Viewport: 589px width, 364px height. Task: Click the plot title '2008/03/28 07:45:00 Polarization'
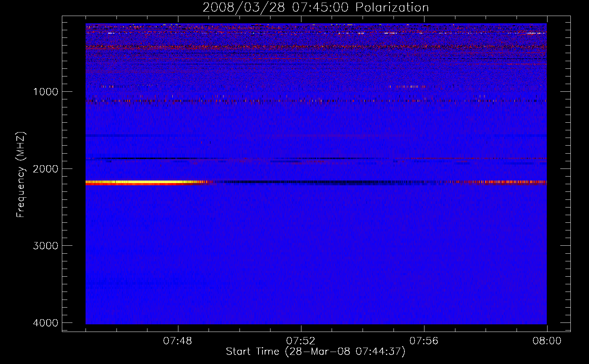click(x=316, y=8)
